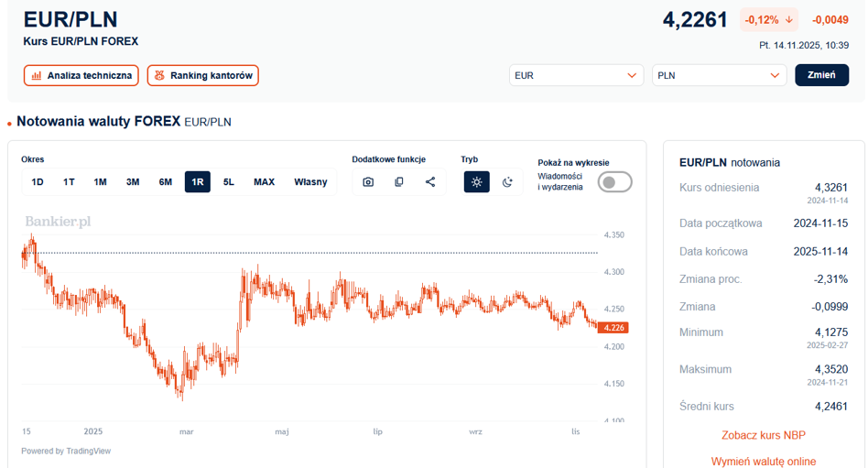Open the Własny custom range picker
This screenshot has height=468, width=868.
pyautogui.click(x=310, y=182)
